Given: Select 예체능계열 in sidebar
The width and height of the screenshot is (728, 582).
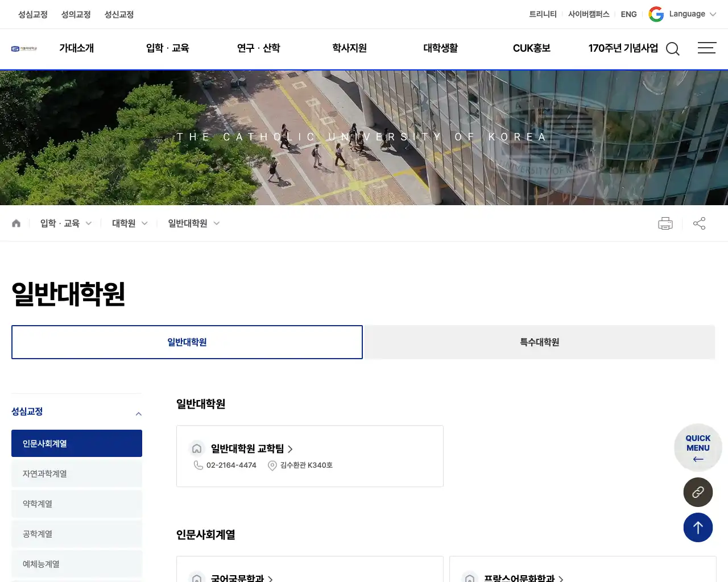Looking at the screenshot, I should pos(77,564).
